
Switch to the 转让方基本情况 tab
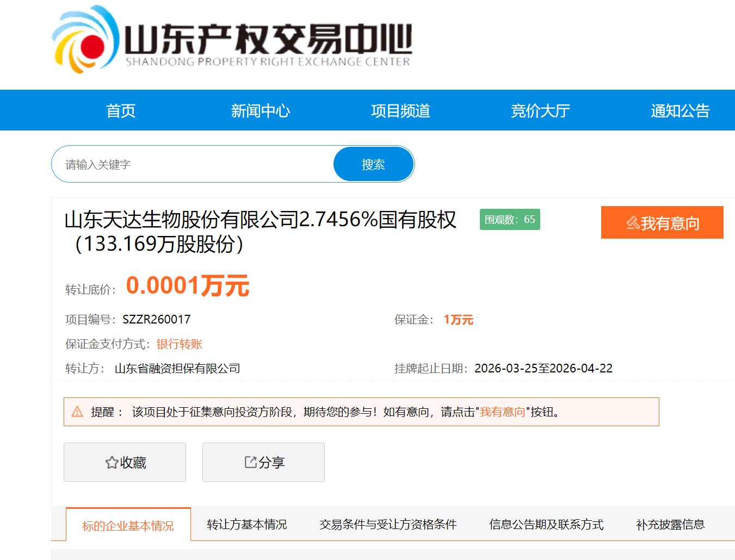(x=246, y=525)
